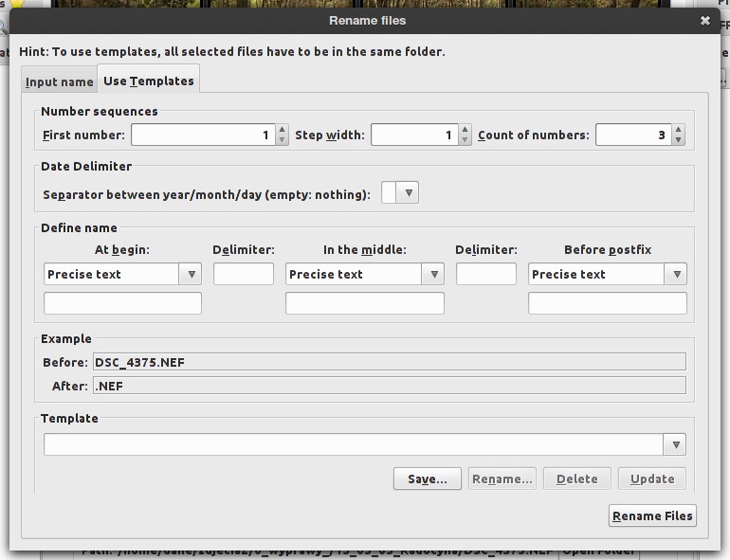The image size is (730, 560).
Task: Click the first Delimiter text field
Action: coord(244,274)
